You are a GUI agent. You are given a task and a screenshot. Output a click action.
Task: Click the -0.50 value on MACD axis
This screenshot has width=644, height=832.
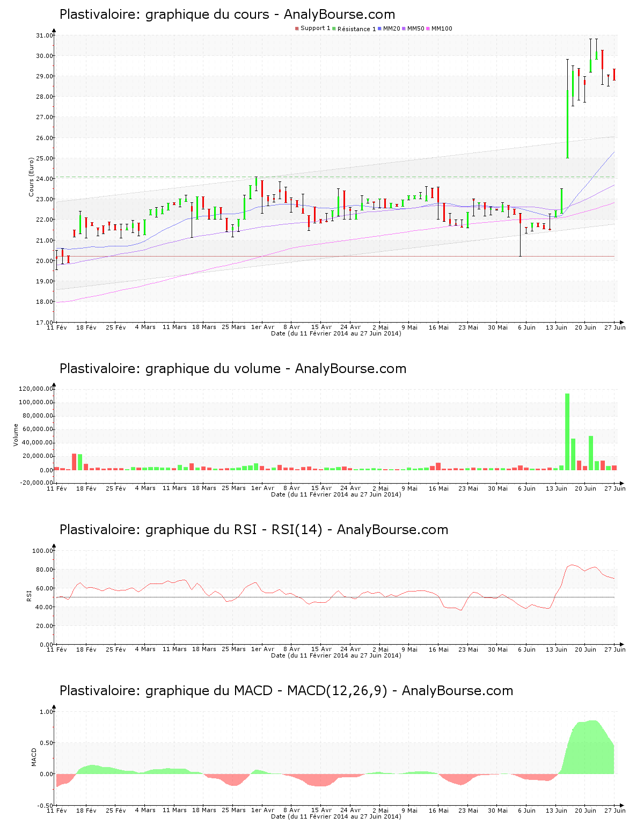[45, 806]
